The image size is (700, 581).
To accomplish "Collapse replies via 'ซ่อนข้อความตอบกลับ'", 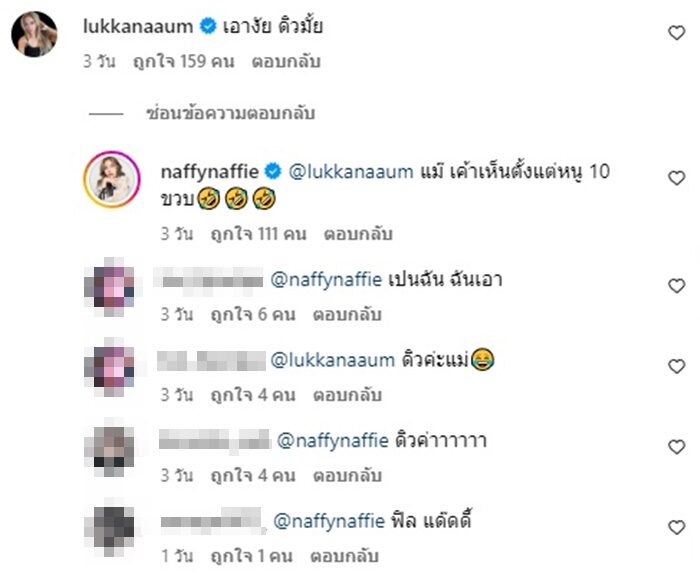I will tap(231, 113).
